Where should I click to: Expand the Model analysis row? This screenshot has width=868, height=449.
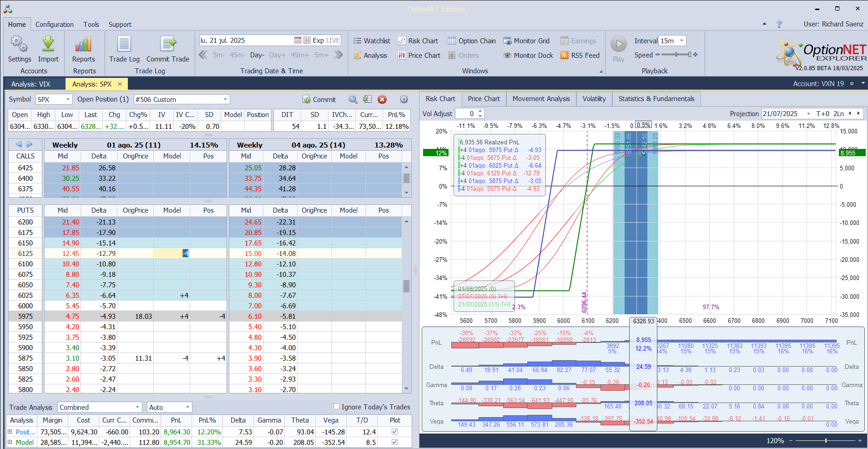point(10,442)
